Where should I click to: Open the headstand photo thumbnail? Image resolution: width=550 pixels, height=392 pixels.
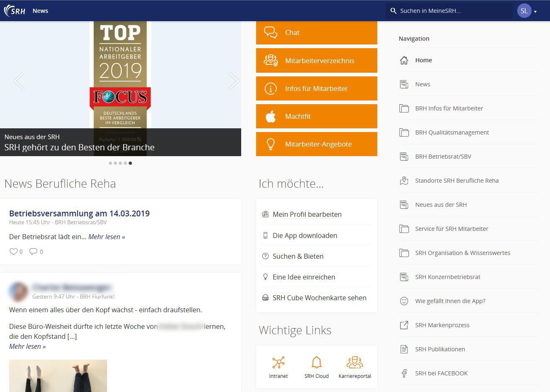pos(58,376)
